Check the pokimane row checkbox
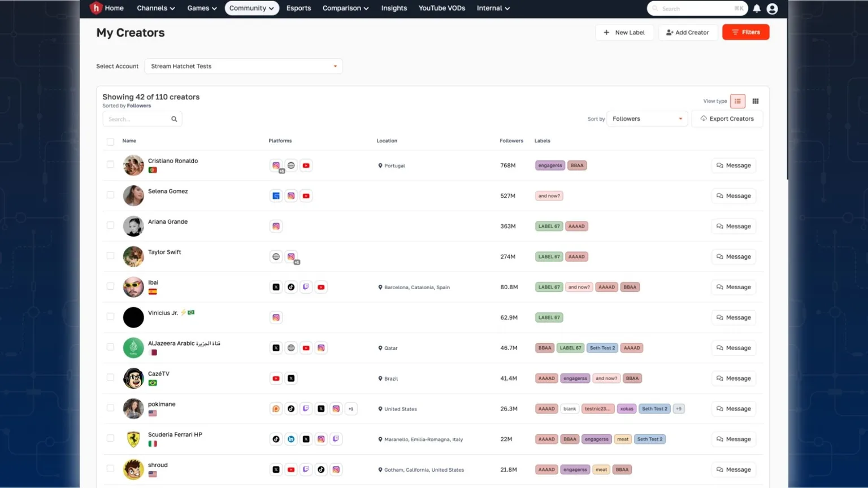 coord(110,407)
